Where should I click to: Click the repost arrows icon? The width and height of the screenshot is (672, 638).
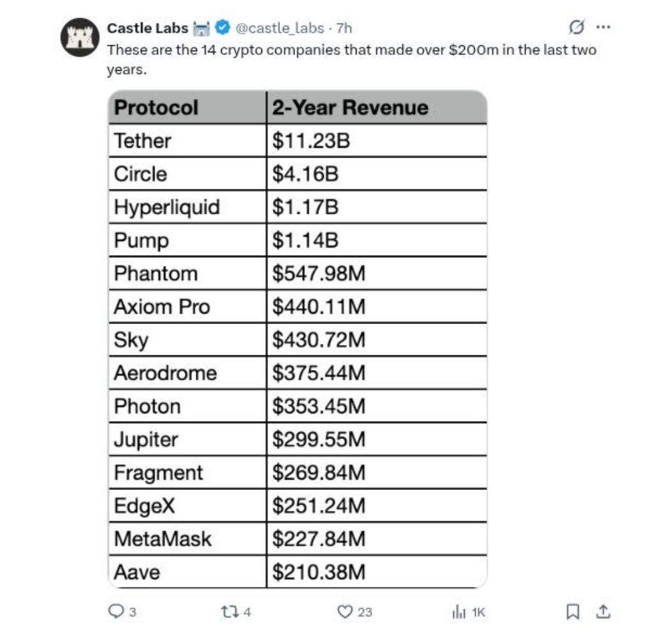coord(230,611)
